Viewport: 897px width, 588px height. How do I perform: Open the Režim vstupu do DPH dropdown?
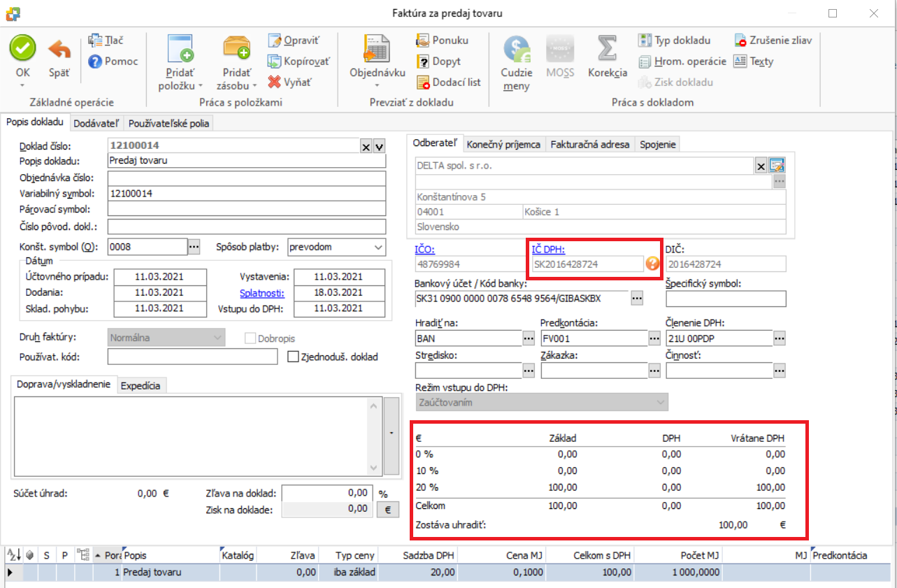click(659, 403)
